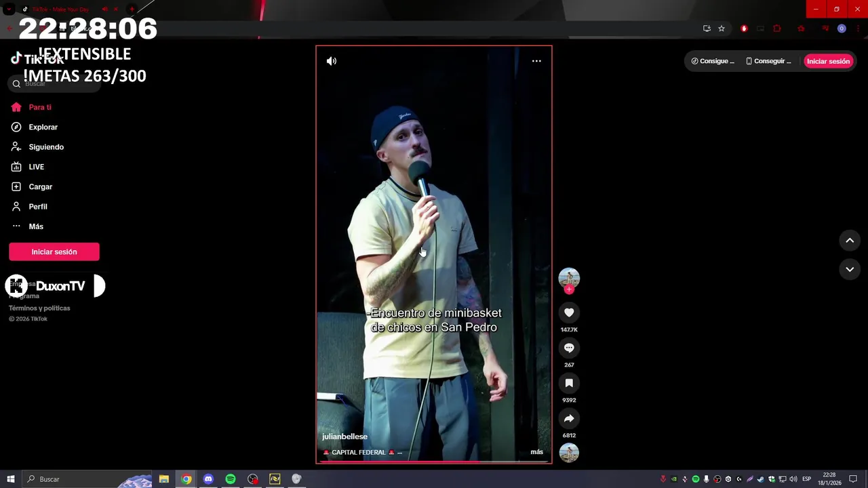Open Discord from the taskbar

(x=208, y=479)
